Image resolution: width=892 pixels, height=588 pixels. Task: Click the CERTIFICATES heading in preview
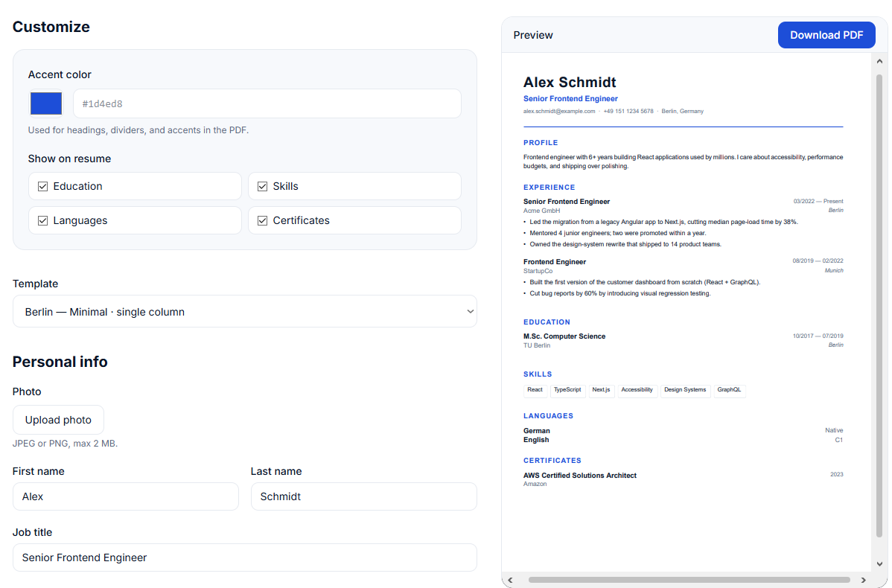[552, 461]
